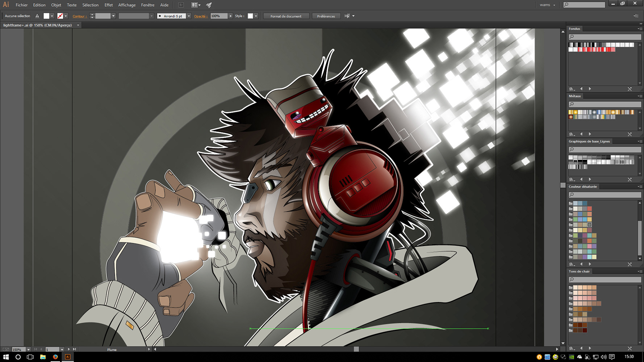The width and height of the screenshot is (644, 362).
Task: Click the GPU performance rocket icon
Action: [209, 5]
